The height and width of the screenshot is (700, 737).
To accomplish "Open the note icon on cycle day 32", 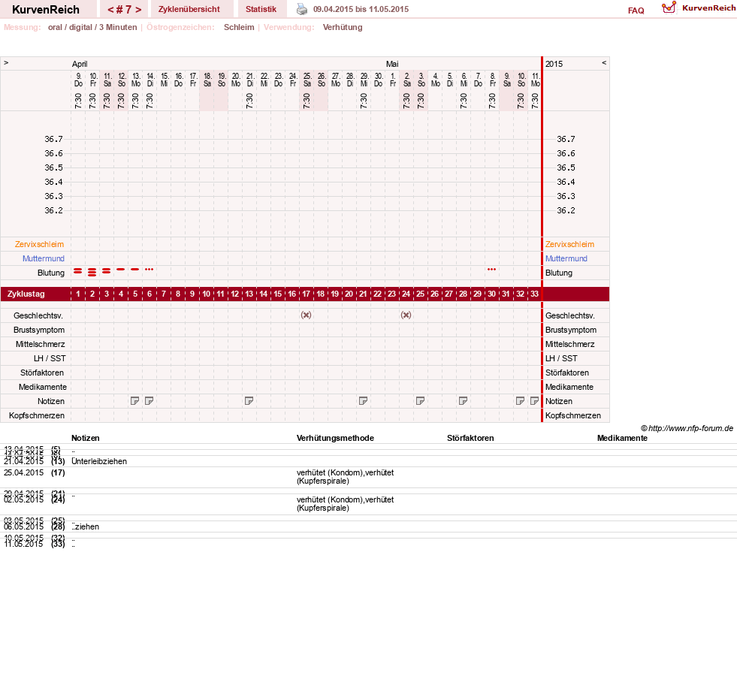I will click(520, 401).
